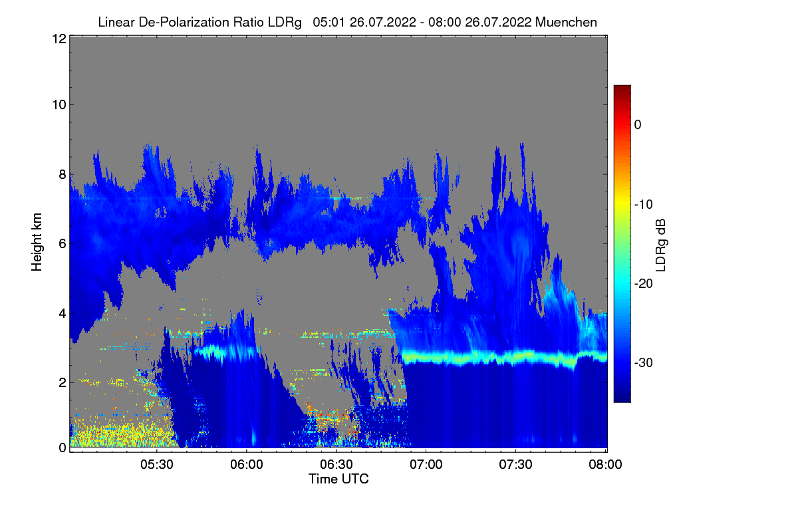
Task: Click the '07:00' time tick label
Action: [426, 465]
